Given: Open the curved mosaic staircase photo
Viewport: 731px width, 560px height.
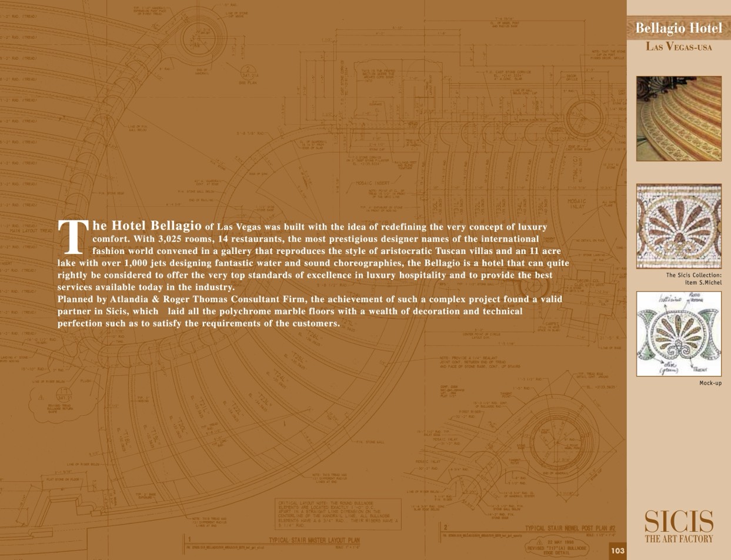Looking at the screenshot, I should coord(678,118).
